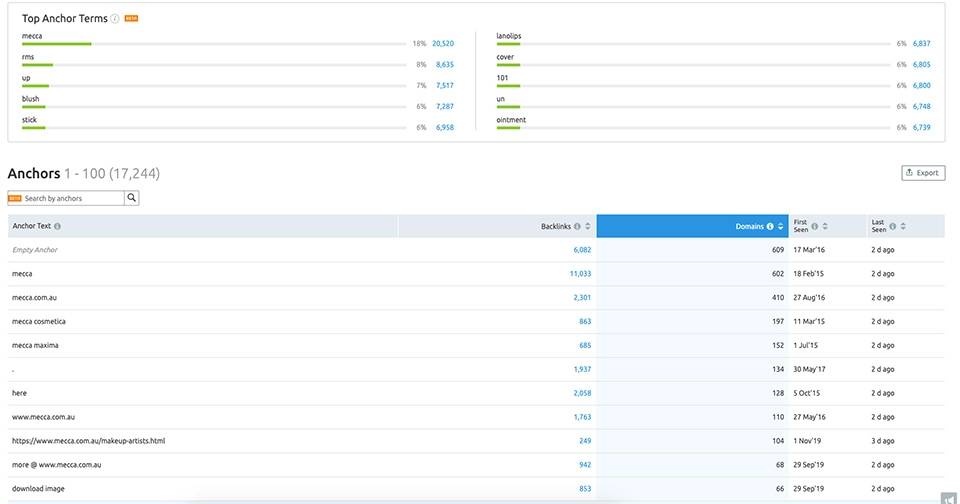Select the mecca cosmetica anchor text
Viewport: 960px width, 504px height.
39,322
